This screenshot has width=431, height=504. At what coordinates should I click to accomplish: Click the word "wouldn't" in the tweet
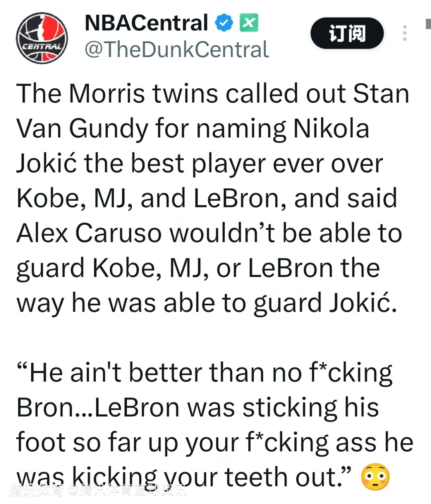pos(223,233)
